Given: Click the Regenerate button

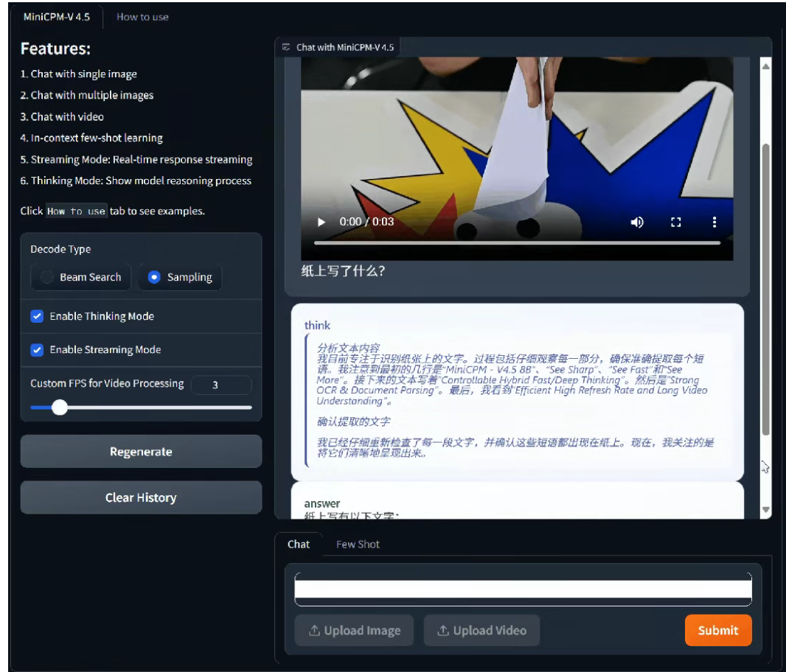Looking at the screenshot, I should click(141, 452).
